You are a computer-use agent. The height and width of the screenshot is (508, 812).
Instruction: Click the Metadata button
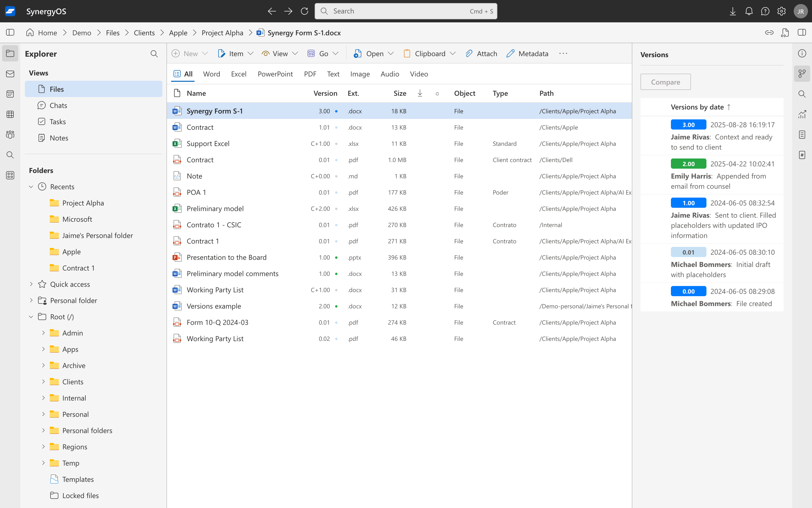pos(528,53)
